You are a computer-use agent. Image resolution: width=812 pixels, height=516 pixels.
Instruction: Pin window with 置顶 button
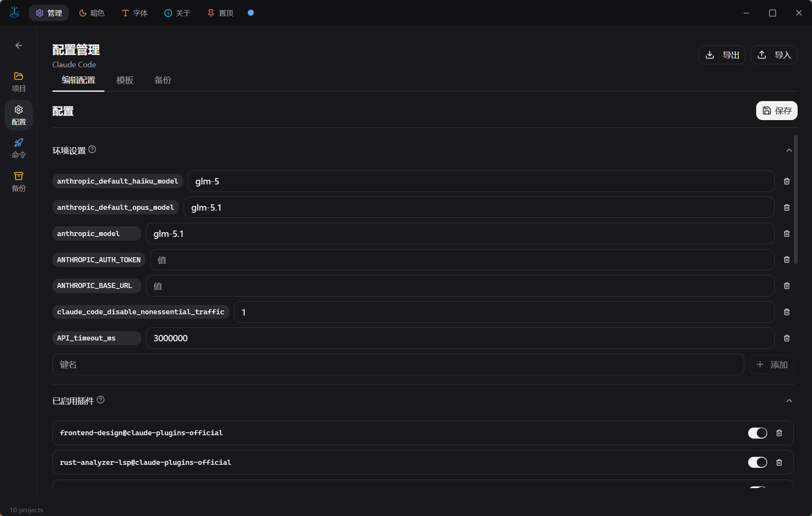(x=220, y=13)
